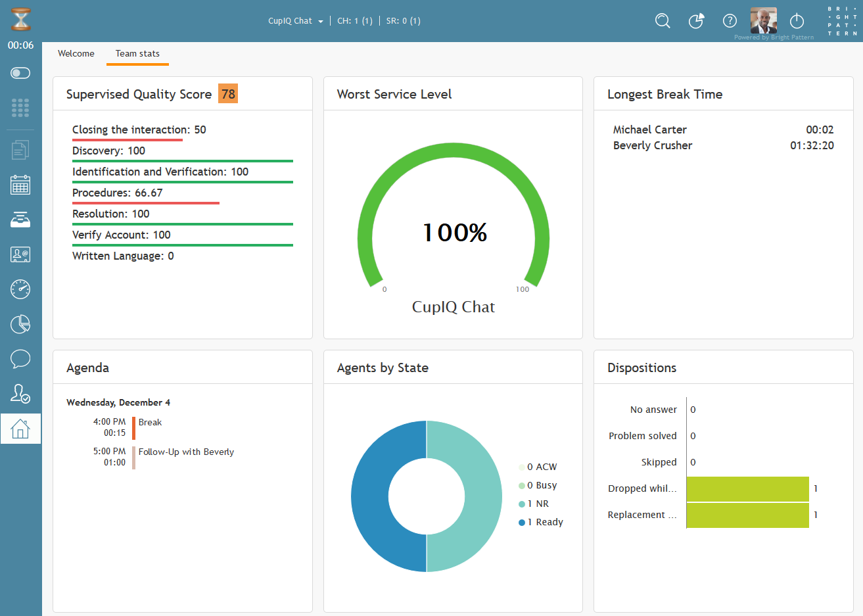
Task: Toggle the 0 Busy legend item
Action: click(538, 485)
